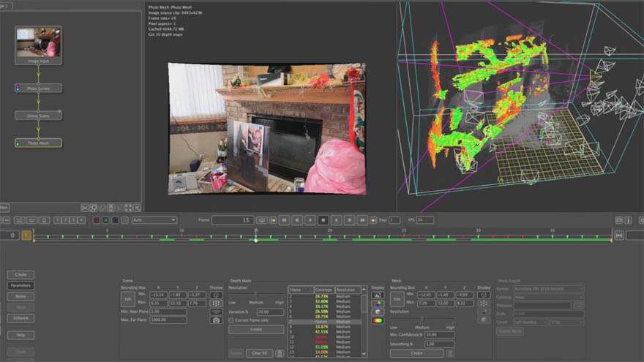644x362 pixels.
Task: Toggle depth map RGB color display icon
Action: [x=378, y=303]
